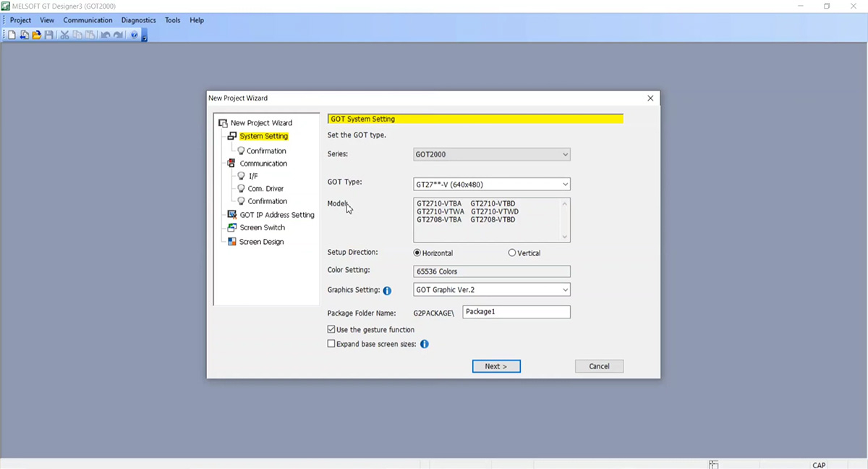Click the Cancel button
Screen dimensions: 868x469
click(x=599, y=366)
